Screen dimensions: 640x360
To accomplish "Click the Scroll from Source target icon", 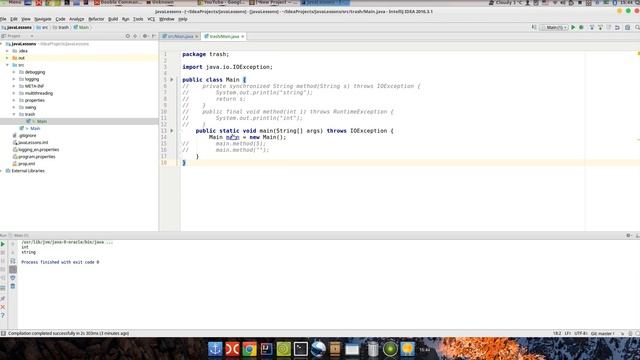I will [128, 36].
